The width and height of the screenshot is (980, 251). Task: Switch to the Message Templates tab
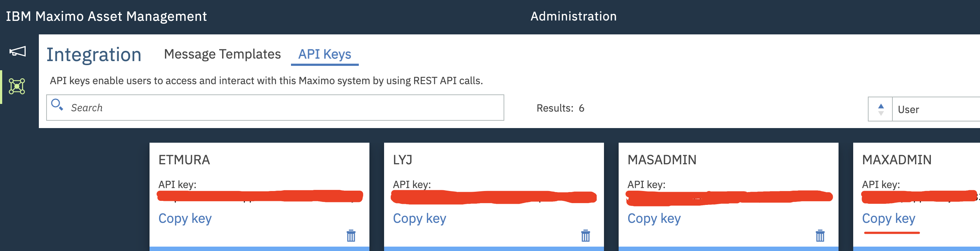click(x=222, y=54)
